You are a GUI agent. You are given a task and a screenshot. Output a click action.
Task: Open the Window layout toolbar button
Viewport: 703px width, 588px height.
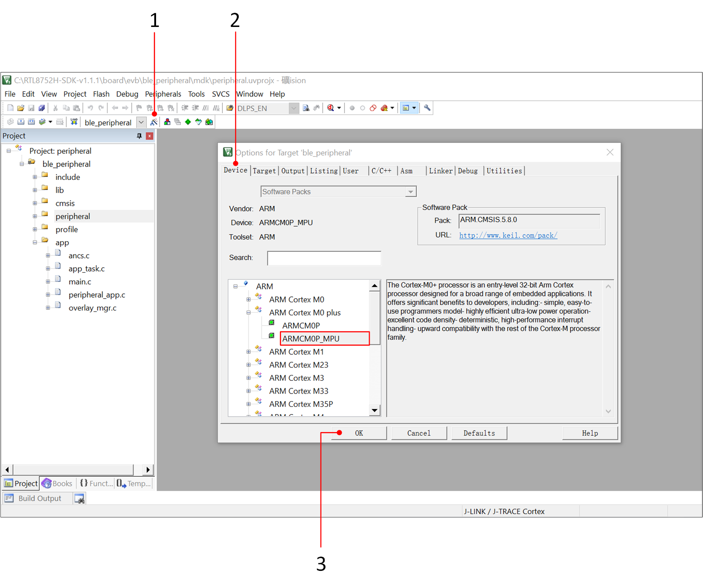tap(409, 108)
